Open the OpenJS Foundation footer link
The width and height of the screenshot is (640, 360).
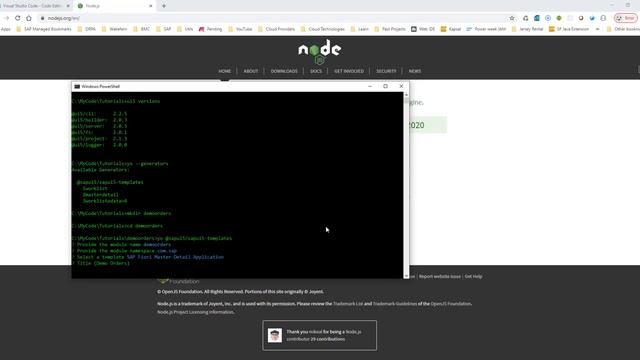tap(451, 304)
